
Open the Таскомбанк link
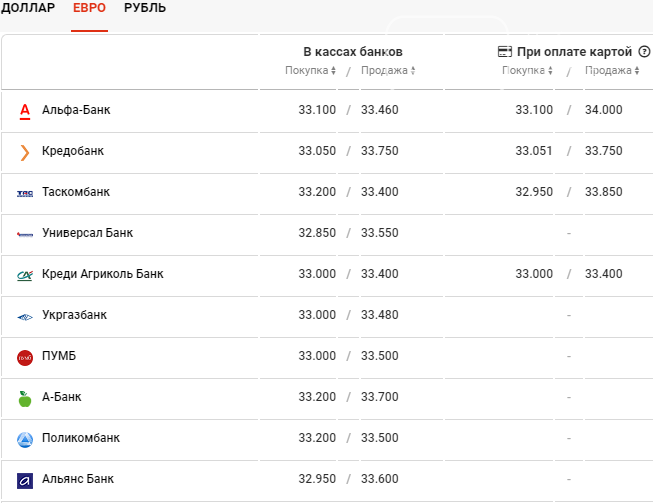76,192
